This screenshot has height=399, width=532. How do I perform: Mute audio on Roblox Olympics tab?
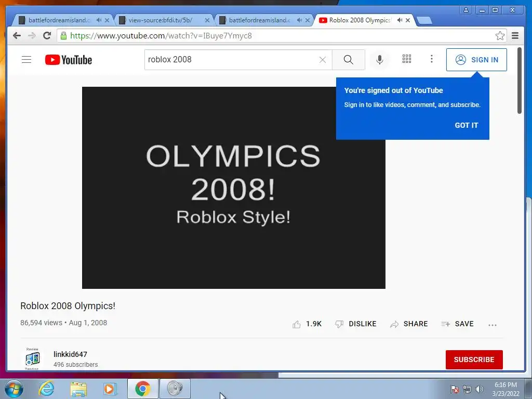point(400,20)
